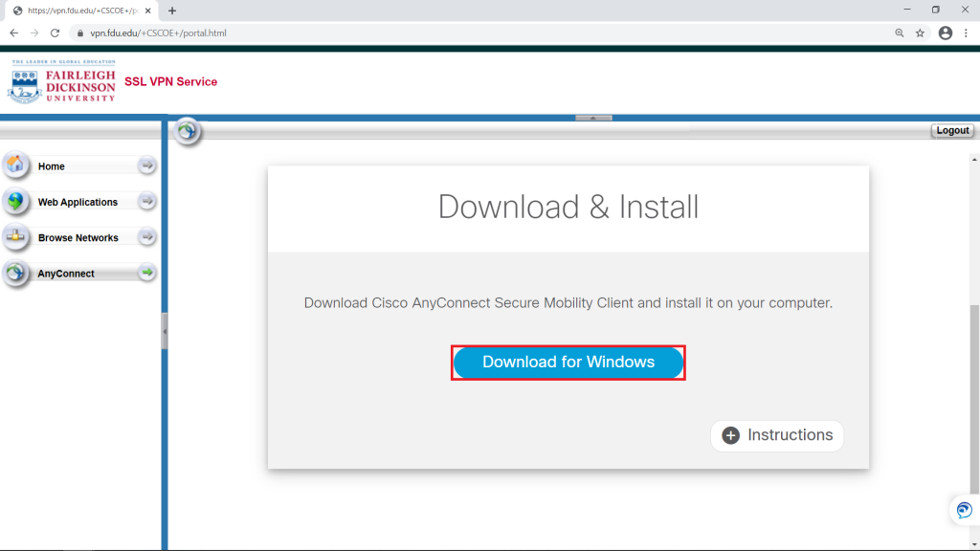The width and height of the screenshot is (980, 551).
Task: Click the Home house icon in sidebar
Action: pyautogui.click(x=15, y=165)
